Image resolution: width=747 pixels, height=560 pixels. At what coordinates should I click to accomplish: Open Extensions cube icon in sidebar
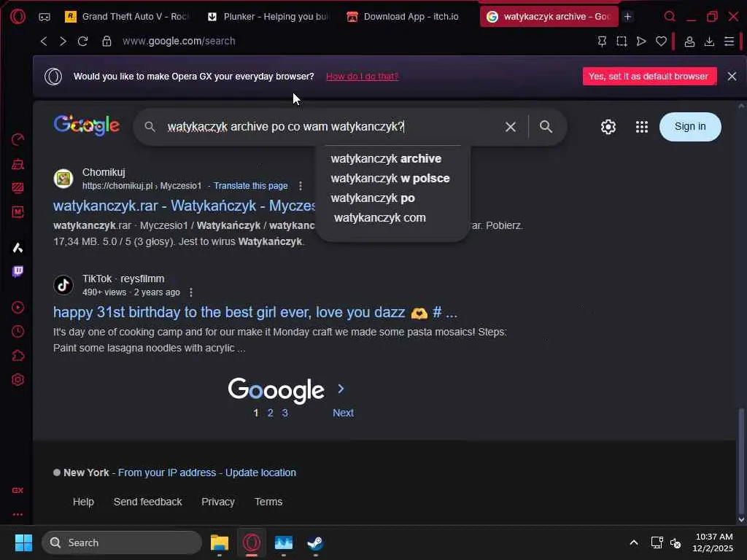(18, 356)
